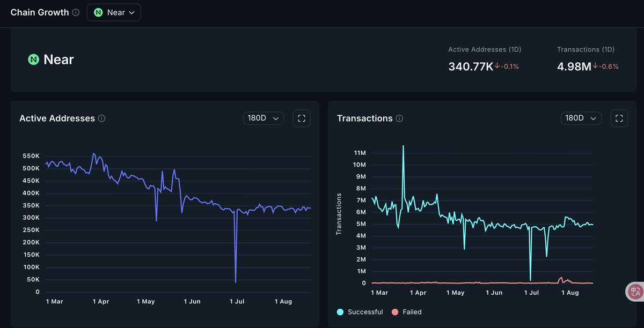Open the 180D range dropdown for Transactions
Screen dimensions: 644x328
click(581, 118)
